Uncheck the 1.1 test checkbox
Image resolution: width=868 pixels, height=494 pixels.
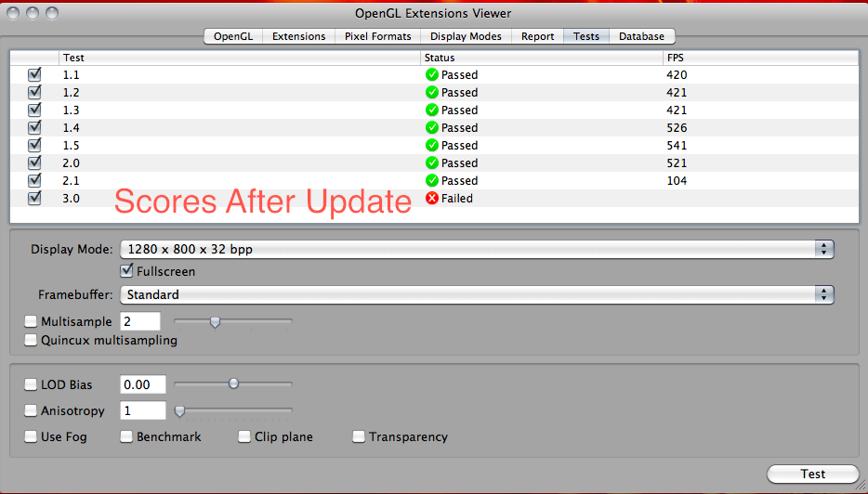pos(34,74)
